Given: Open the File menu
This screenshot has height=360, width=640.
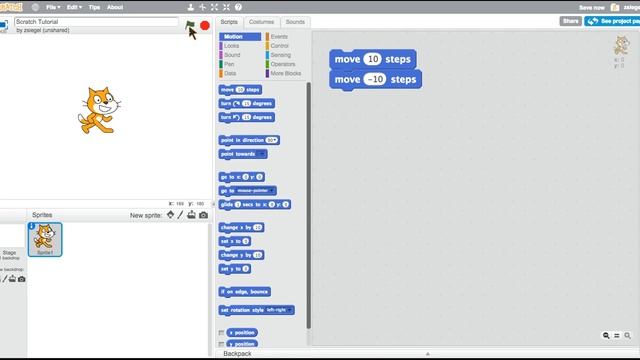Looking at the screenshot, I should (53, 7).
